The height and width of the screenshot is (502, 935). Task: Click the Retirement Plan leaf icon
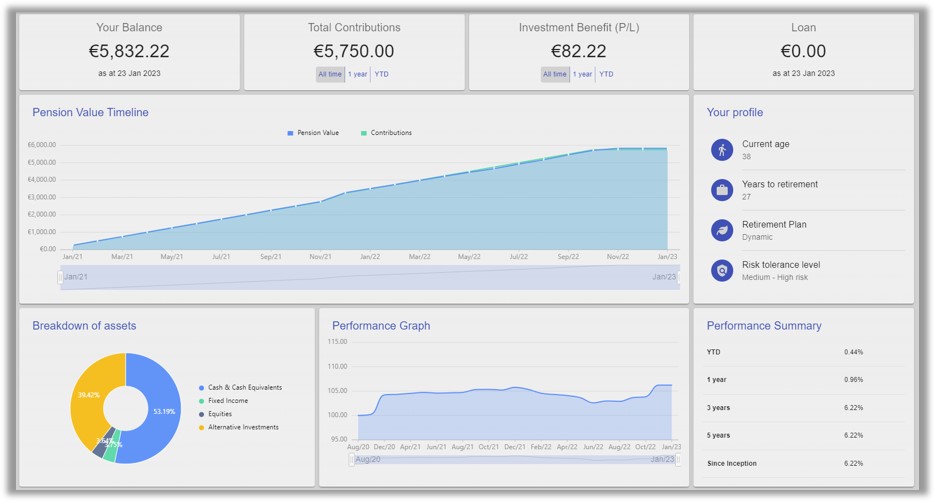click(x=722, y=230)
